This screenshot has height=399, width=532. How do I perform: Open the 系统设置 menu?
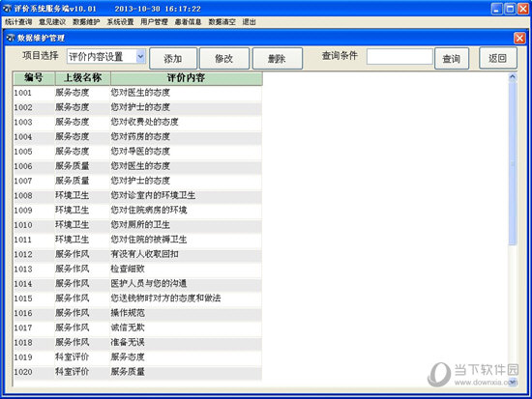pyautogui.click(x=120, y=22)
